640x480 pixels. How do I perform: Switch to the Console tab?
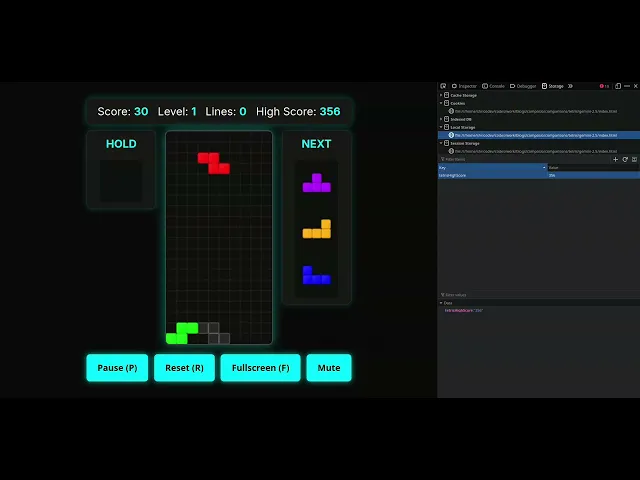tap(493, 86)
